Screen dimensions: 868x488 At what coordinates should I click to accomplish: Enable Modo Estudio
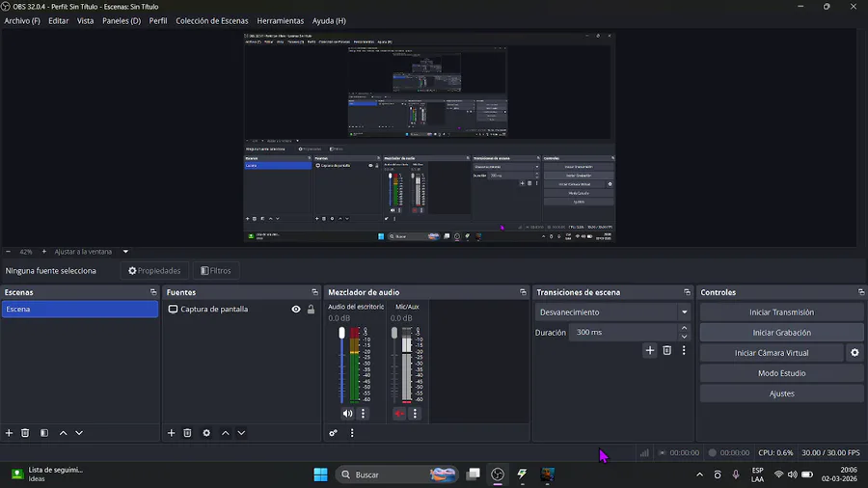[x=781, y=373]
